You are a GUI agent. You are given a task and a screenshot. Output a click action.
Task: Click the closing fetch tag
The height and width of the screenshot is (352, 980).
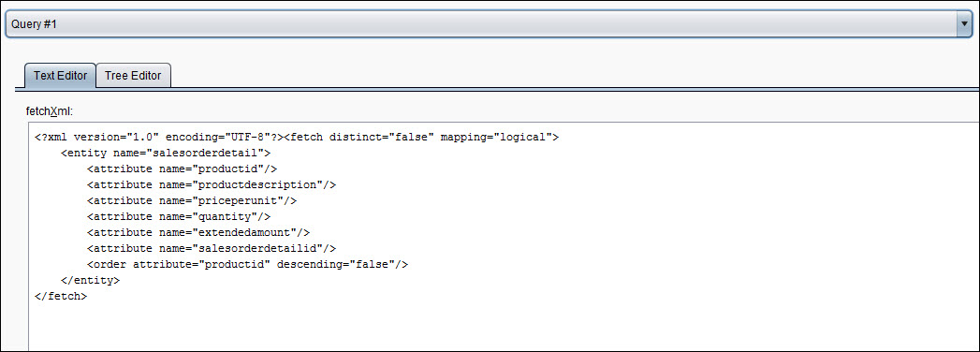click(x=61, y=297)
